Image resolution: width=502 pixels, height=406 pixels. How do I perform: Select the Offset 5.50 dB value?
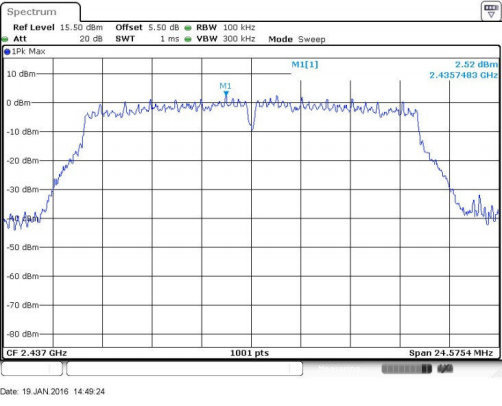point(163,27)
